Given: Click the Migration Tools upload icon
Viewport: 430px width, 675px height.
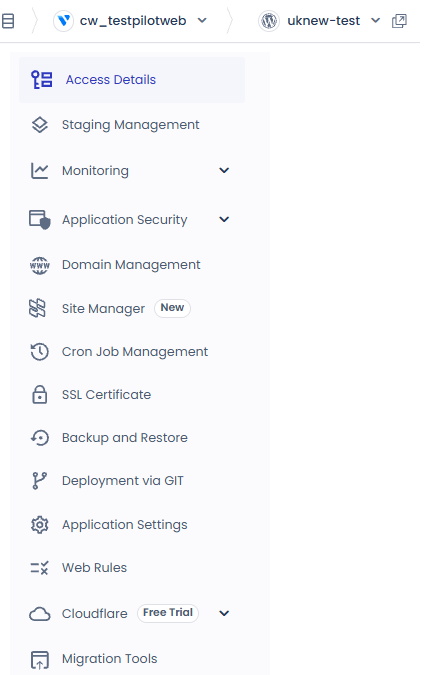Looking at the screenshot, I should click(x=40, y=660).
